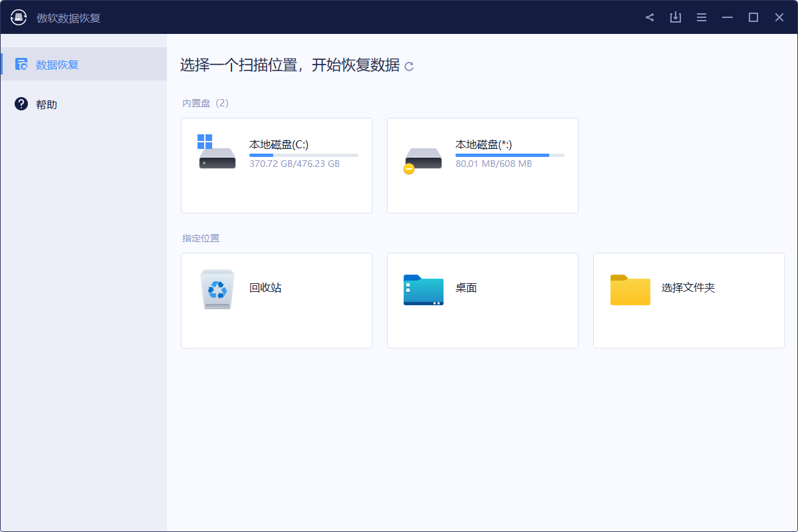Select the Windows icon on drive C card
This screenshot has height=532, width=798.
[203, 141]
